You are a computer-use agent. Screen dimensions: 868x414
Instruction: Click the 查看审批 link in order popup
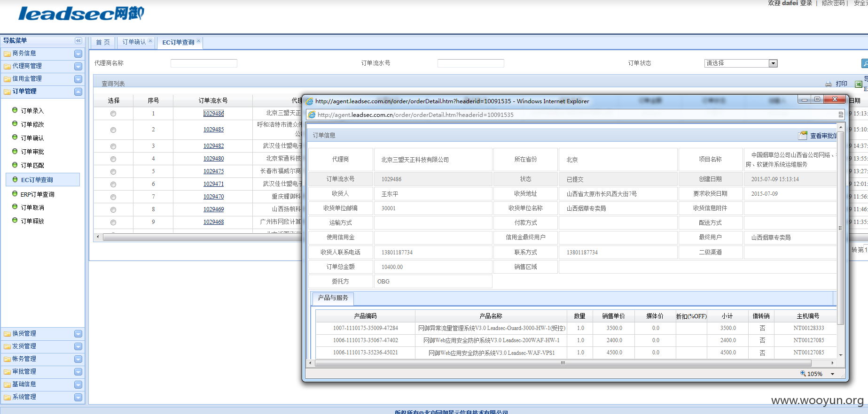tap(823, 136)
